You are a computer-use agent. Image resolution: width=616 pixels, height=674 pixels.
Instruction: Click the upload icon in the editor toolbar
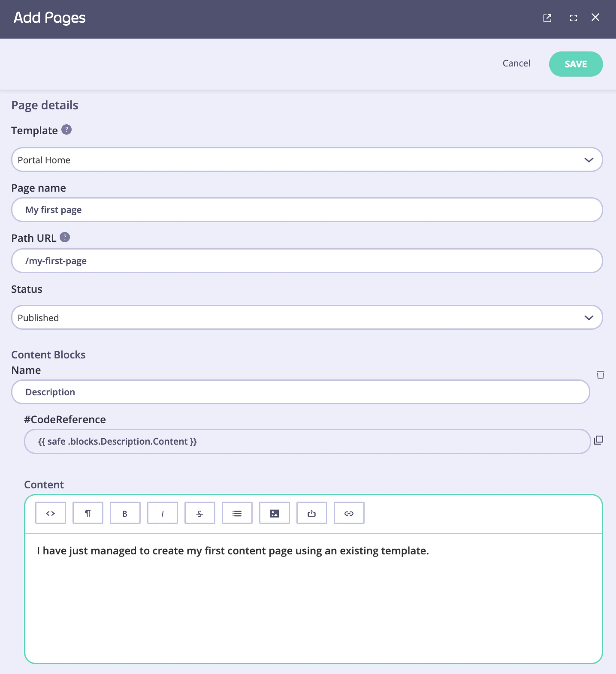311,513
